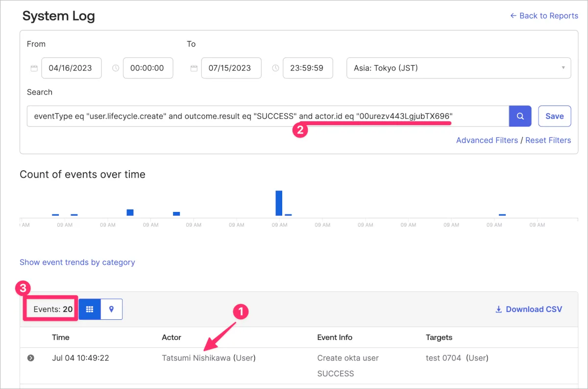The width and height of the screenshot is (588, 389).
Task: Click the To time field 23:59:59
Action: coord(308,68)
